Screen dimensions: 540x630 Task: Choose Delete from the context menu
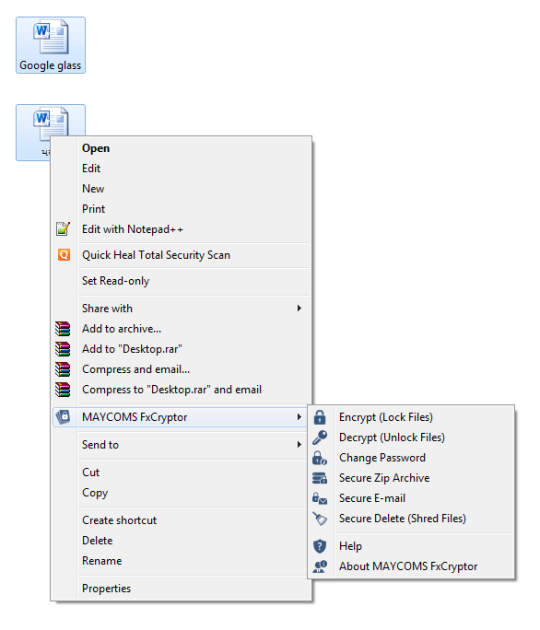182,540
